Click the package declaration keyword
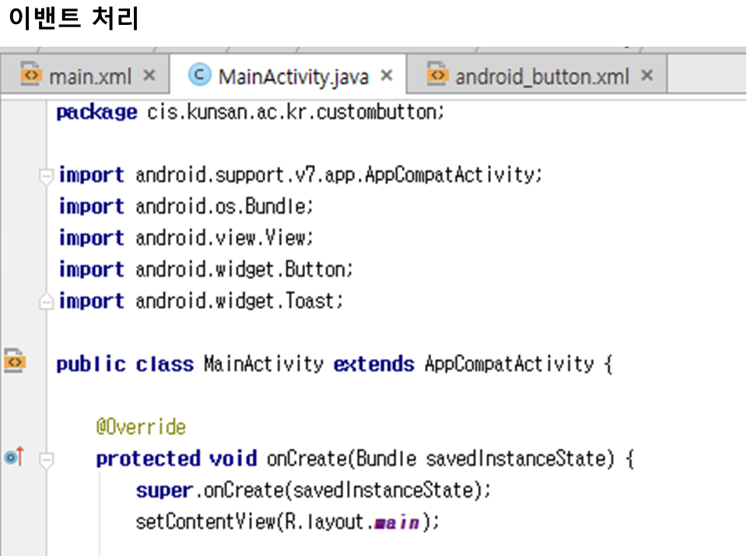747x560 pixels. 96,113
